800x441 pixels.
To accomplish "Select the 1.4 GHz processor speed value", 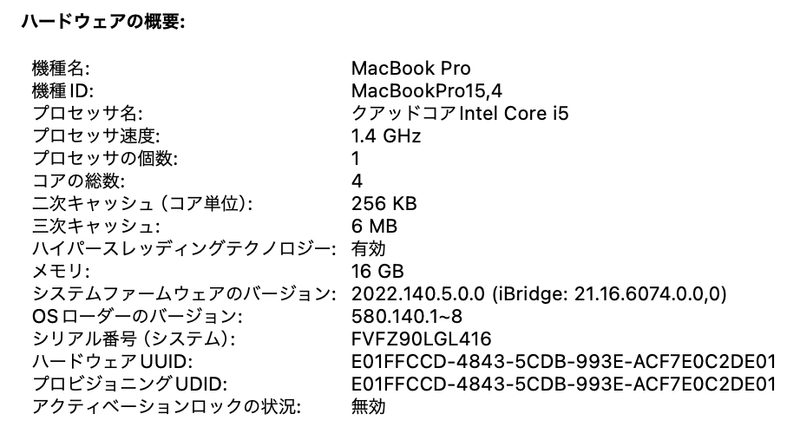I will click(386, 136).
